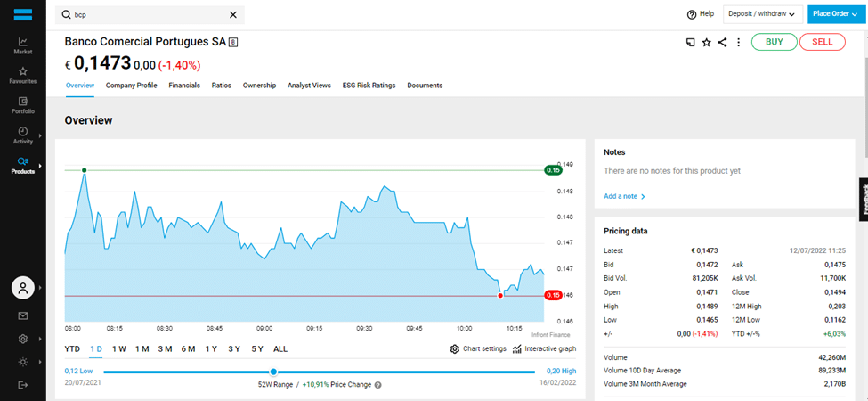
Task: Switch to the Ratios tab
Action: [222, 86]
